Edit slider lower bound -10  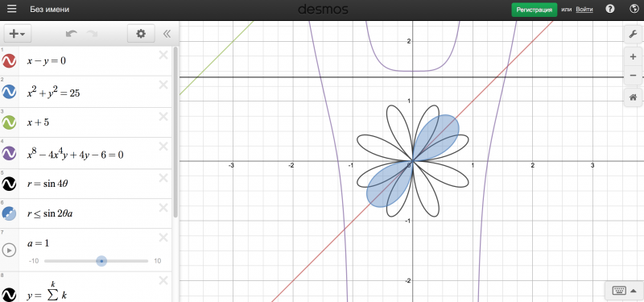[34, 261]
